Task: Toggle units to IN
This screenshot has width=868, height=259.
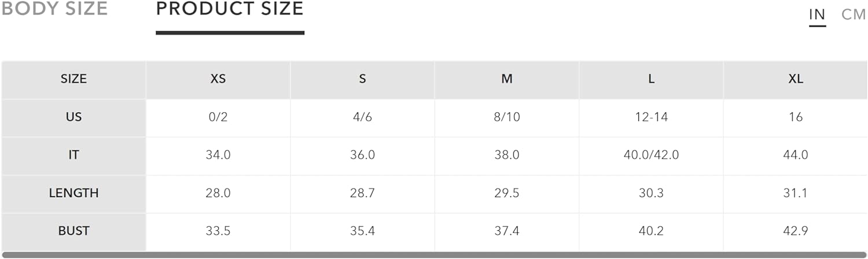Action: 817,14
